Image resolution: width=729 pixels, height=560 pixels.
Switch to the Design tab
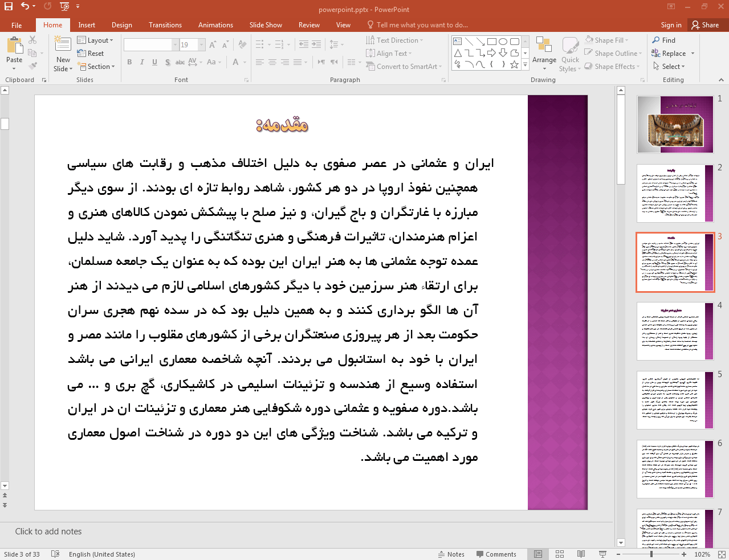tap(121, 25)
